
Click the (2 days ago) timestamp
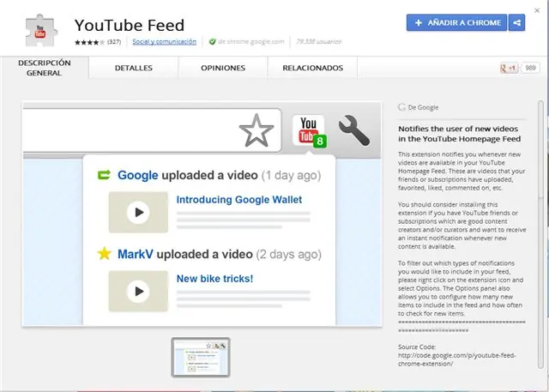coord(289,254)
